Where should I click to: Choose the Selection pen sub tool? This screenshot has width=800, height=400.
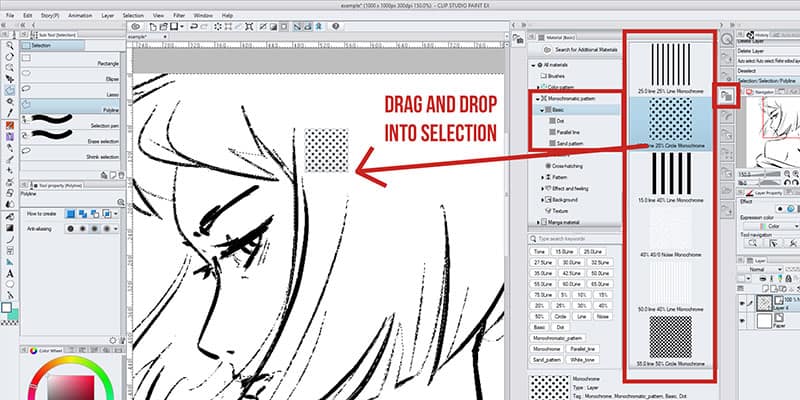[71, 121]
